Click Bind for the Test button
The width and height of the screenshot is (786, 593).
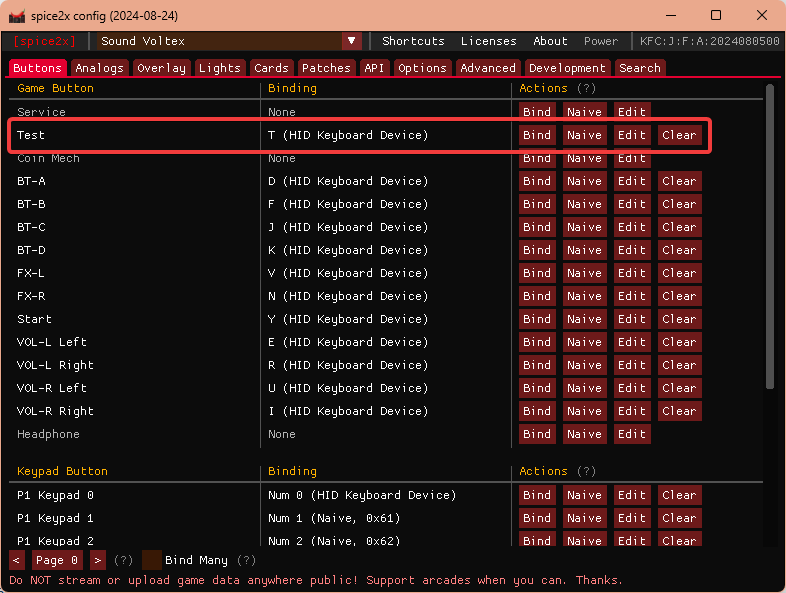click(537, 135)
